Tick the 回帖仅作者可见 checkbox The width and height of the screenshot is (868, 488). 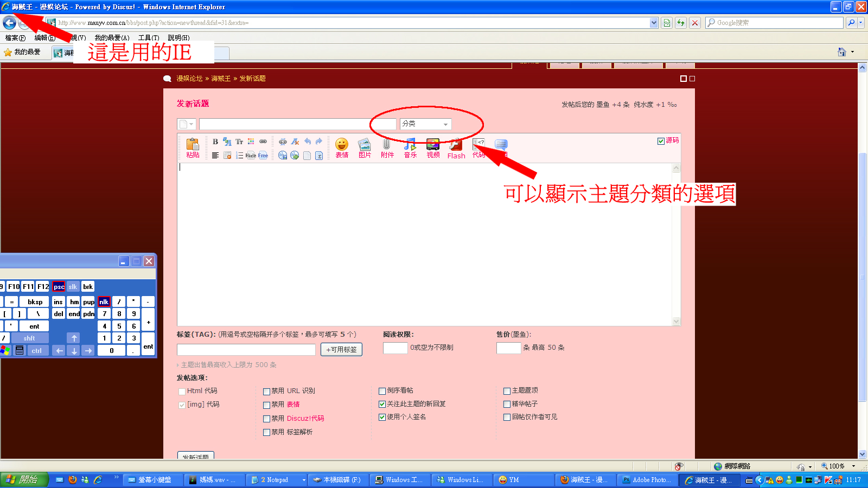507,418
